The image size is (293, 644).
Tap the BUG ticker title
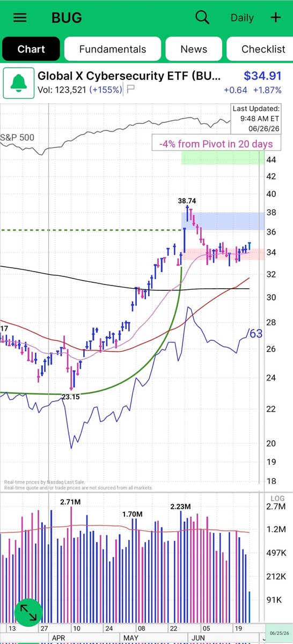pos(67,18)
